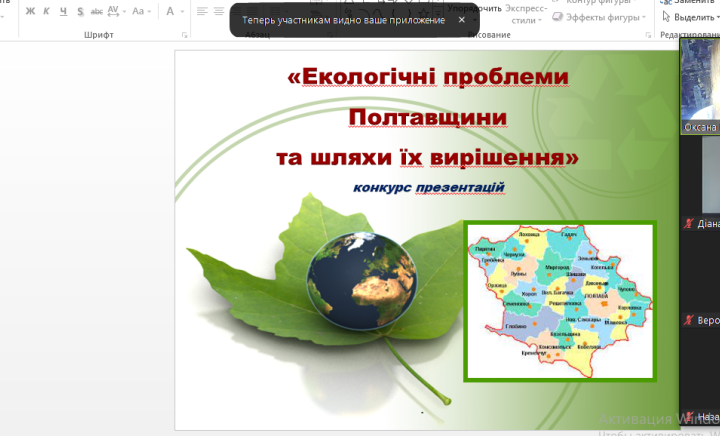Select slide title «Екологічні проблеми»

pyautogui.click(x=428, y=77)
